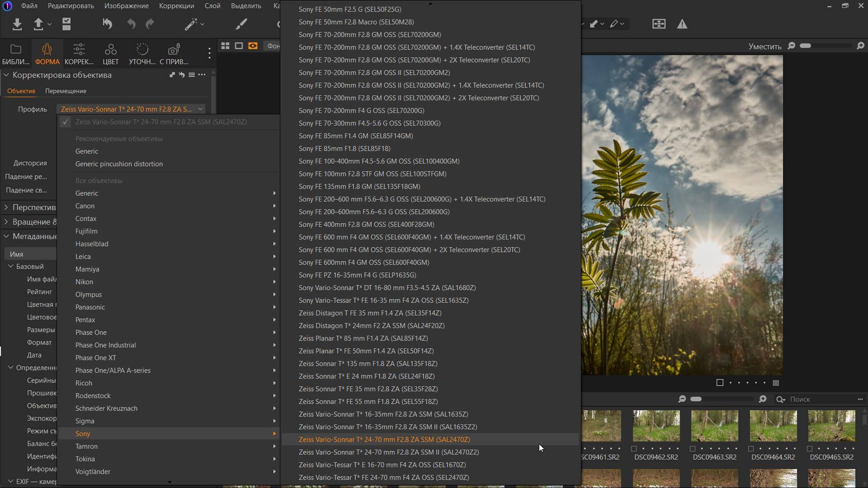
Task: Click the redo arrow icon
Action: click(150, 24)
